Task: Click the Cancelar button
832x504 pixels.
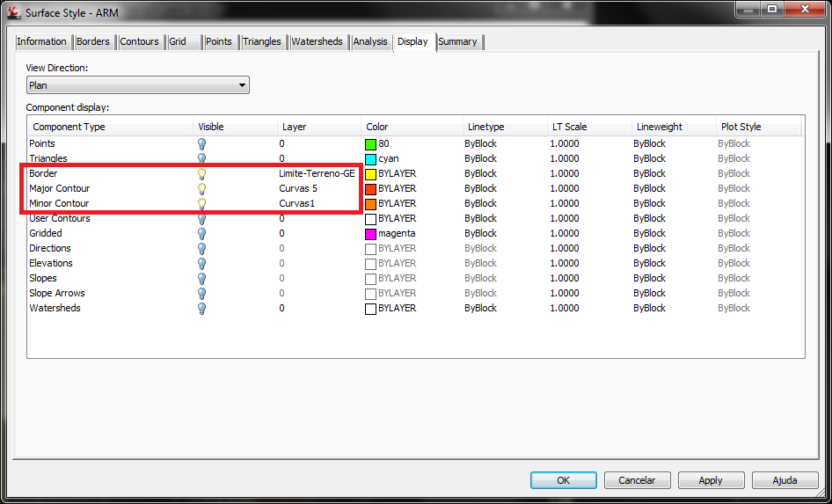Action: tap(638, 480)
